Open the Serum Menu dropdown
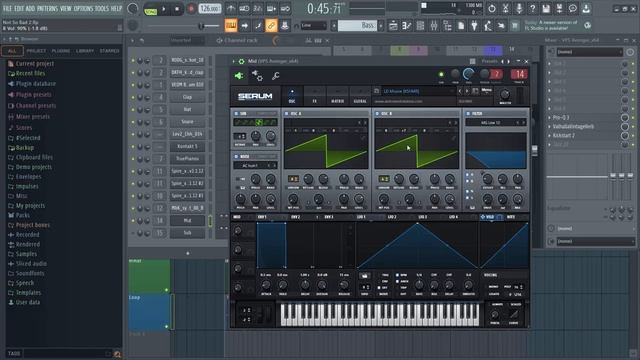Screen dimensions: 640x360 pos(486,91)
